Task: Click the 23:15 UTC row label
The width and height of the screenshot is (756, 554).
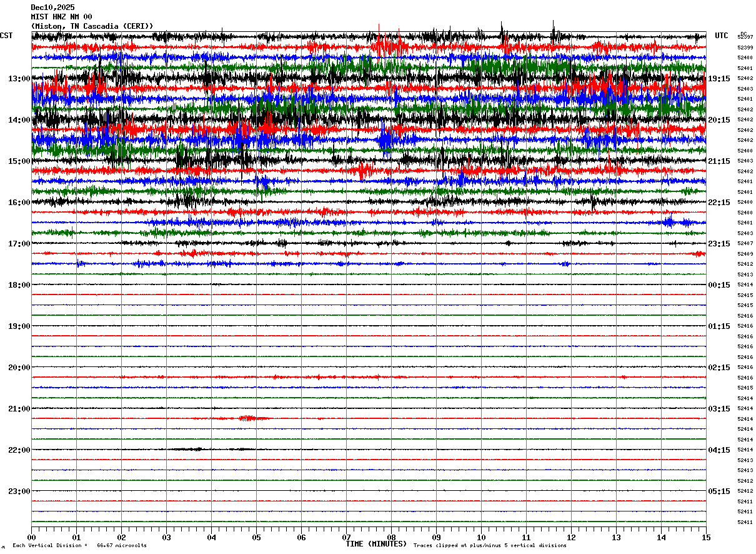Action: 719,244
